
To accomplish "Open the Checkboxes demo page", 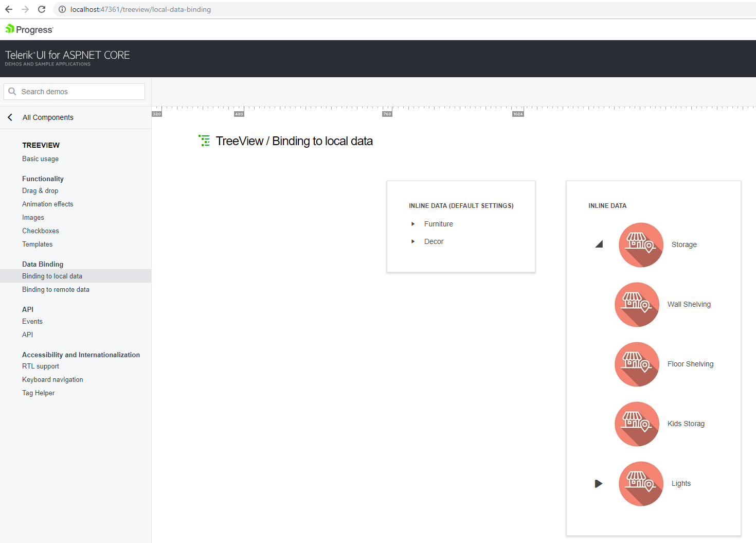I will pyautogui.click(x=41, y=231).
